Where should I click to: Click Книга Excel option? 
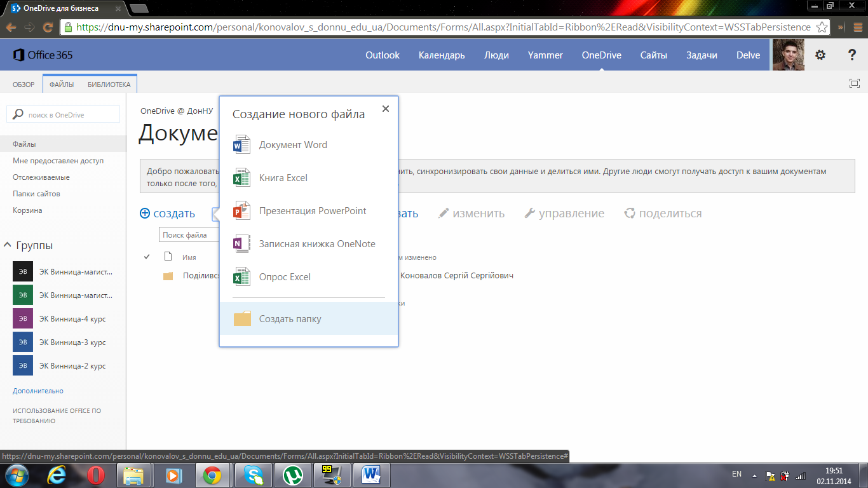coord(309,177)
